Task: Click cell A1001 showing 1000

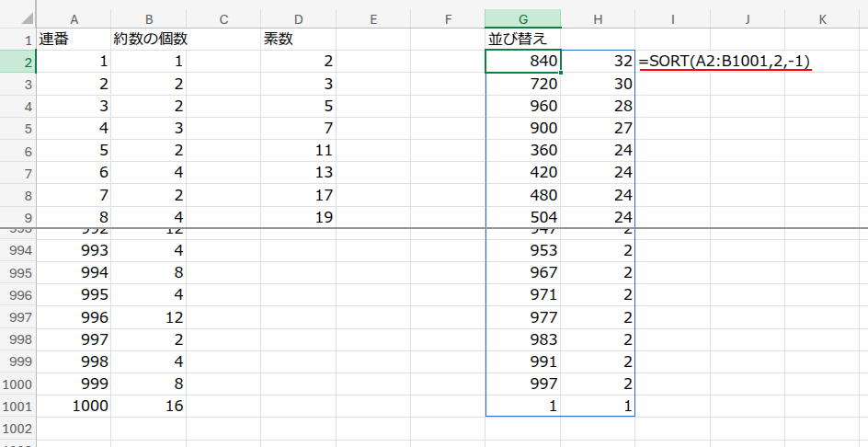Action: (x=74, y=406)
